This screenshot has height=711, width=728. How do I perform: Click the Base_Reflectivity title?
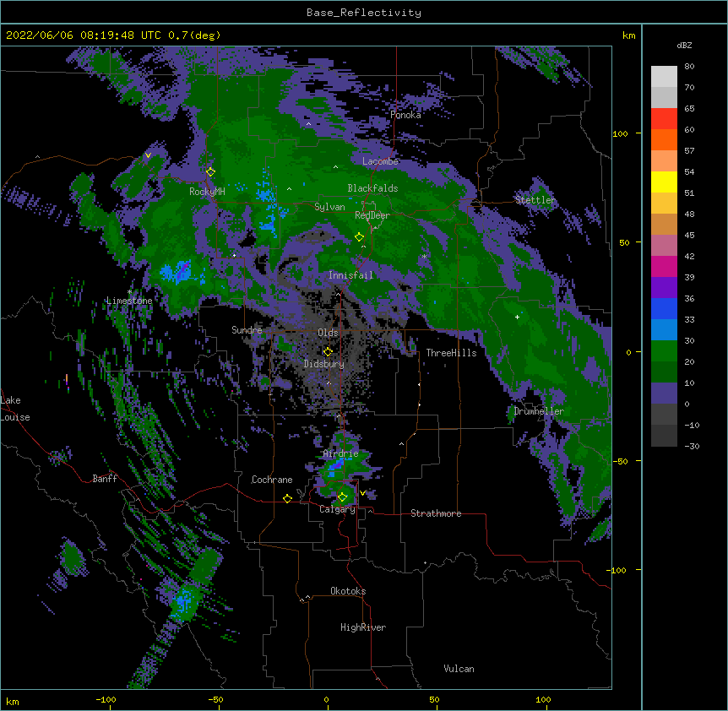364,13
